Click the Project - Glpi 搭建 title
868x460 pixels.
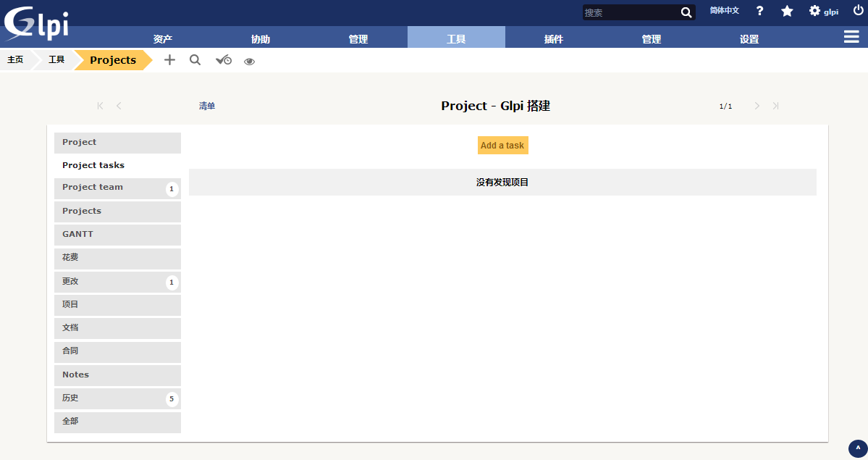pyautogui.click(x=495, y=106)
